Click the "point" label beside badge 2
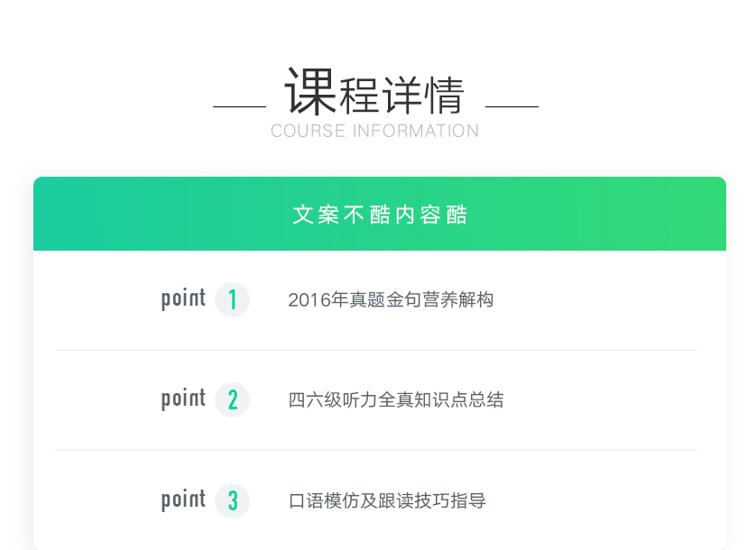The height and width of the screenshot is (550, 756). click(183, 399)
